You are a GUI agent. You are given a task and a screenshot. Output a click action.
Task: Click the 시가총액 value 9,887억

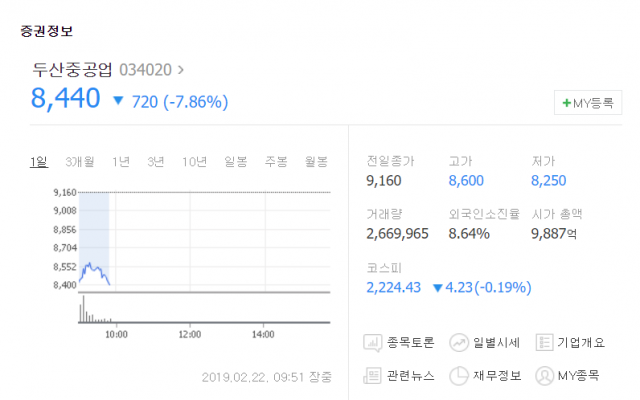pyautogui.click(x=554, y=234)
